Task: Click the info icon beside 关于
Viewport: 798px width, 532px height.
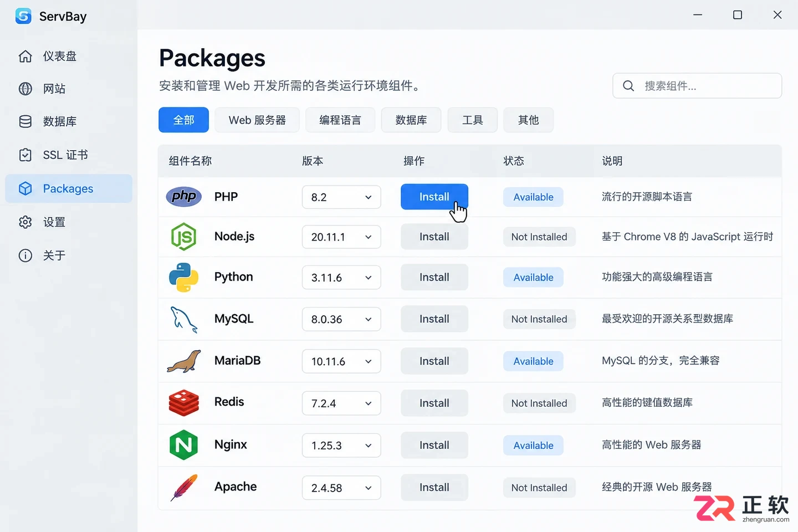Action: tap(25, 255)
